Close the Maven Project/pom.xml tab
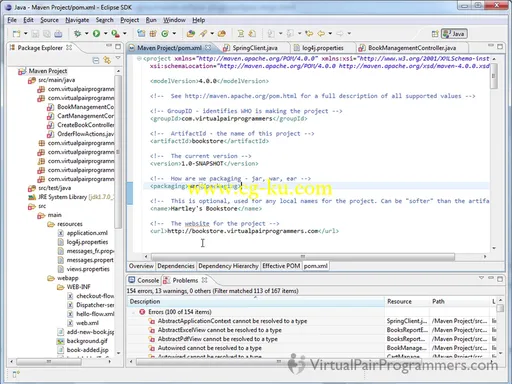Image resolution: width=512 pixels, height=384 pixels. pyautogui.click(x=208, y=48)
